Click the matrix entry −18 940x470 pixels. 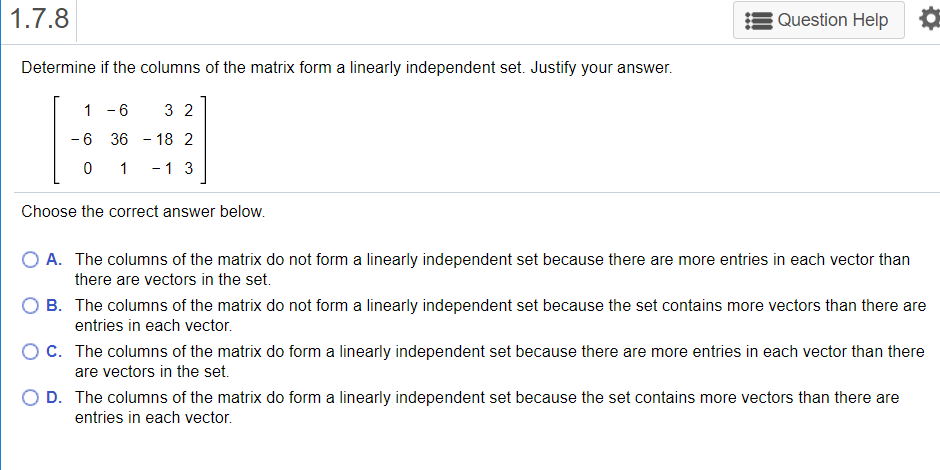click(x=158, y=140)
